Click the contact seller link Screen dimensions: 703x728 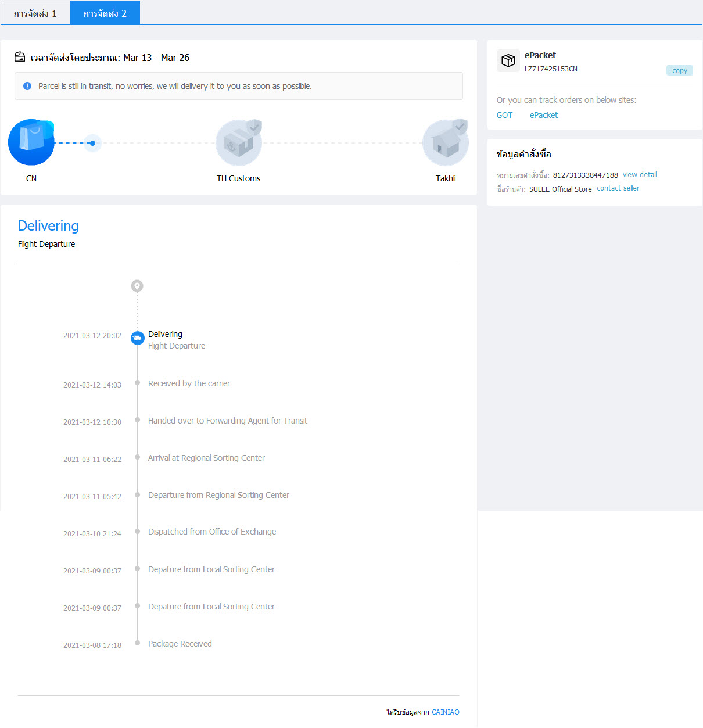618,188
